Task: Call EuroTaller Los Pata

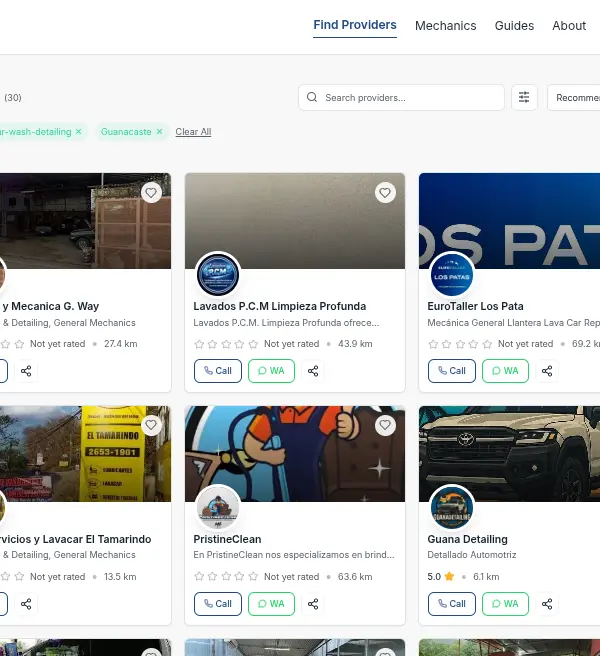Action: click(x=451, y=371)
